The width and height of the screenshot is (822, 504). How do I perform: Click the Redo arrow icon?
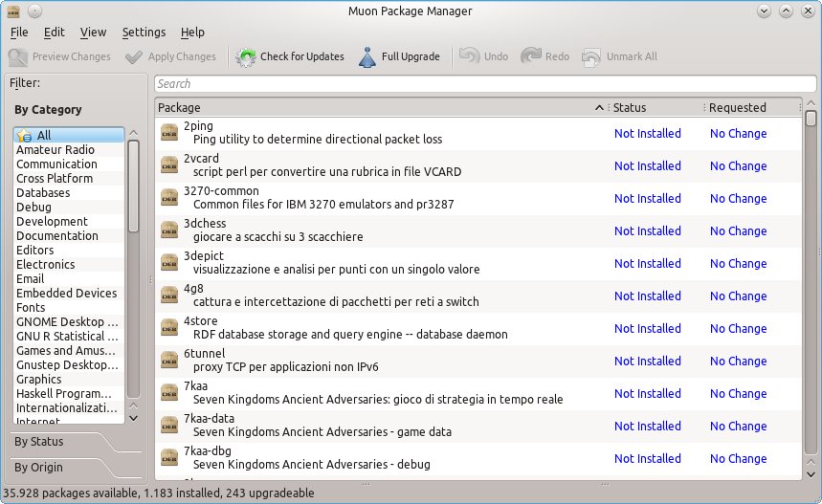click(x=531, y=56)
